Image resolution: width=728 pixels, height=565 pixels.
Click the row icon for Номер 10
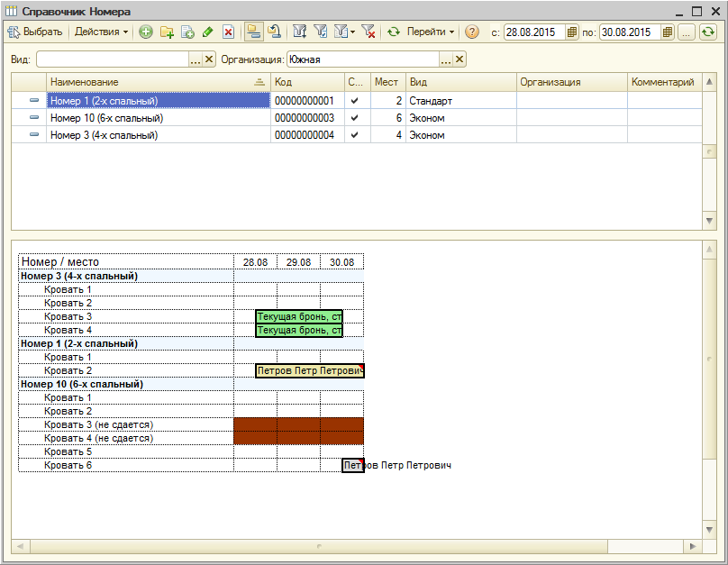[34, 117]
